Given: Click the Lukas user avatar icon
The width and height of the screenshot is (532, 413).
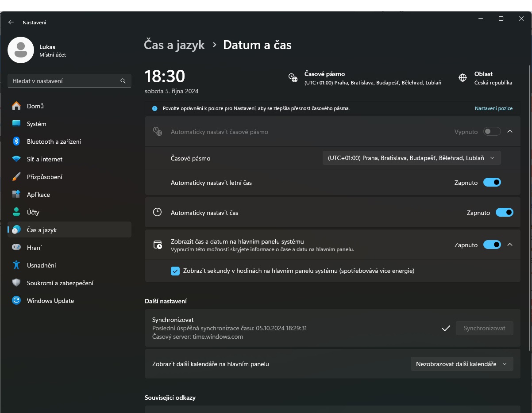Looking at the screenshot, I should click(21, 50).
